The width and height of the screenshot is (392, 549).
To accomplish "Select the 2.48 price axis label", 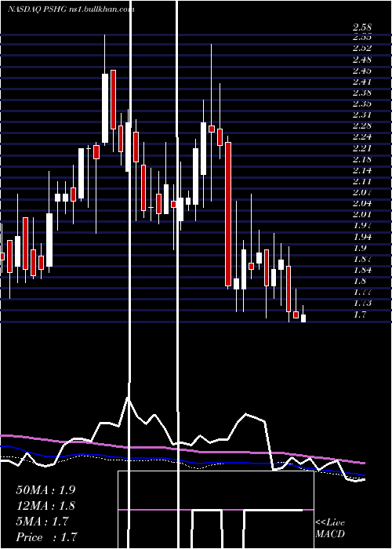I will coord(362,60).
